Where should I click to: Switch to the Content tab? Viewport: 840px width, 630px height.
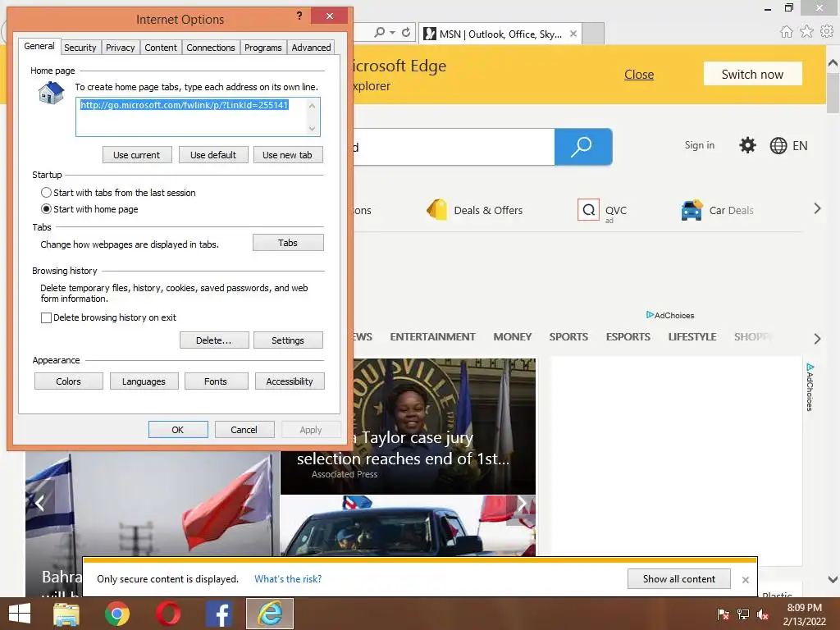point(161,48)
